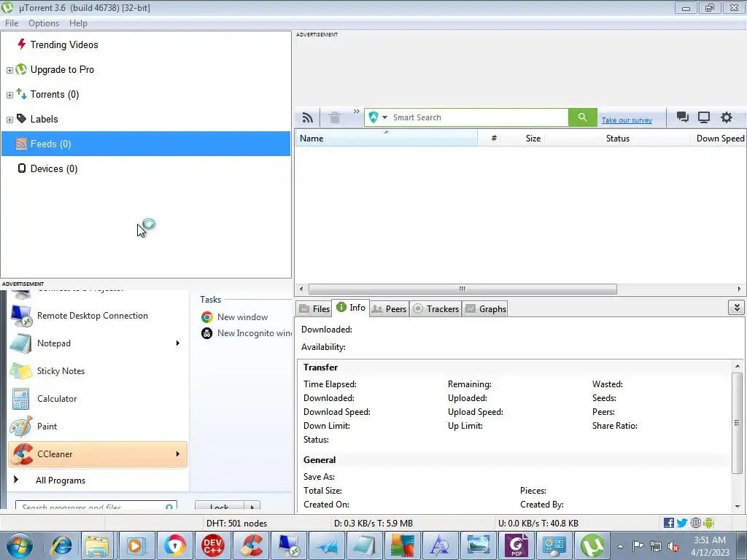This screenshot has width=747, height=560.
Task: Click the Windows Start orb
Action: coord(19,545)
